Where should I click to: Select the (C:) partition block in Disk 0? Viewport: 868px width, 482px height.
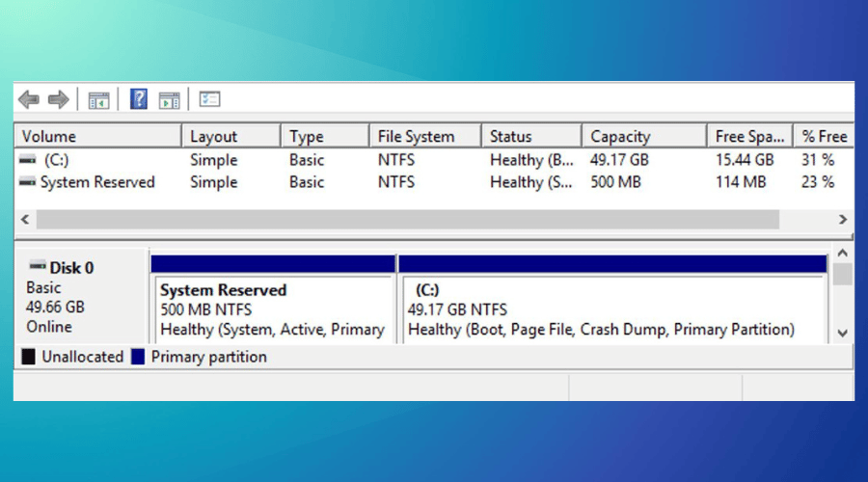pyautogui.click(x=612, y=300)
